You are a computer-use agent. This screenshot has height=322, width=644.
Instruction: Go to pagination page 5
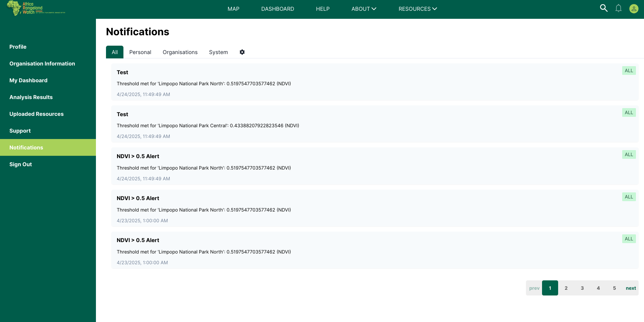[x=614, y=288]
